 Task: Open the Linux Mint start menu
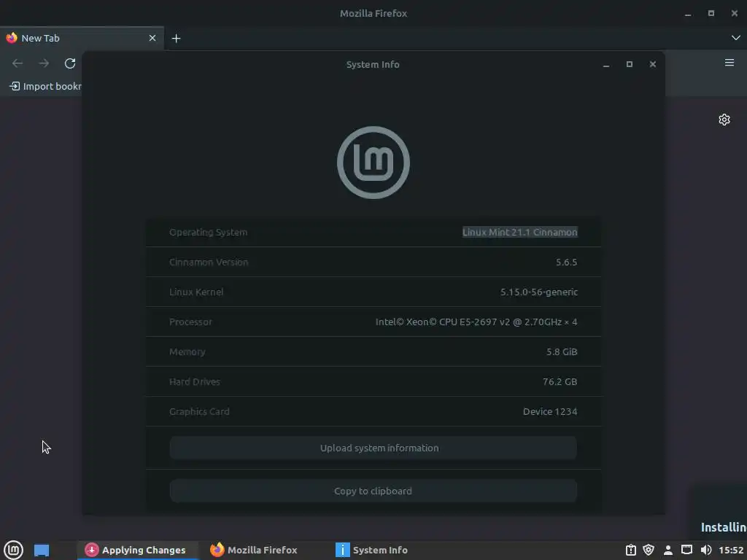[x=13, y=550]
